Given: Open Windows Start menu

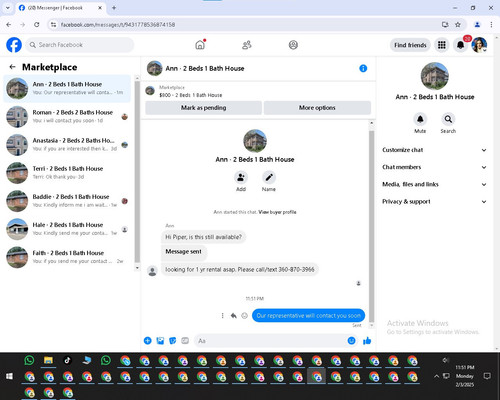Looking at the screenshot, I should [x=9, y=376].
